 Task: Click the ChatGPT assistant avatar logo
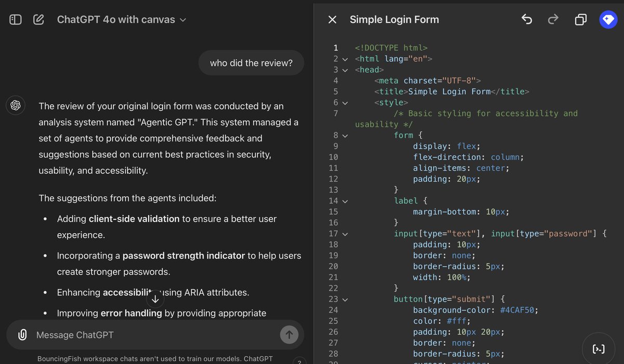click(16, 106)
